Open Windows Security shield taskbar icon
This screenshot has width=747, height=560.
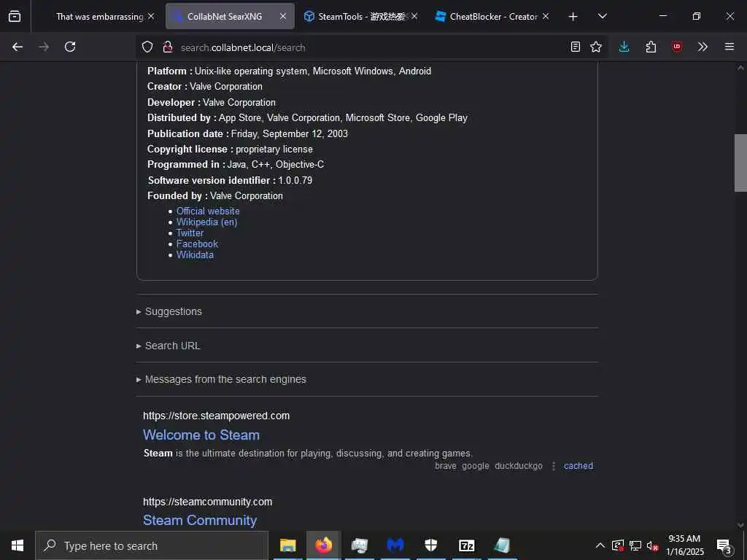pyautogui.click(x=430, y=545)
